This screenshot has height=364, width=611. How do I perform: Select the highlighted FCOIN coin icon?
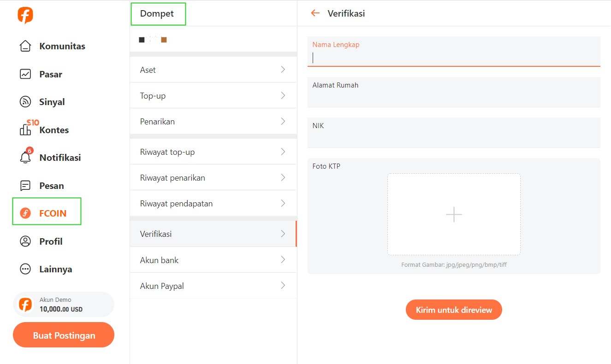point(25,213)
